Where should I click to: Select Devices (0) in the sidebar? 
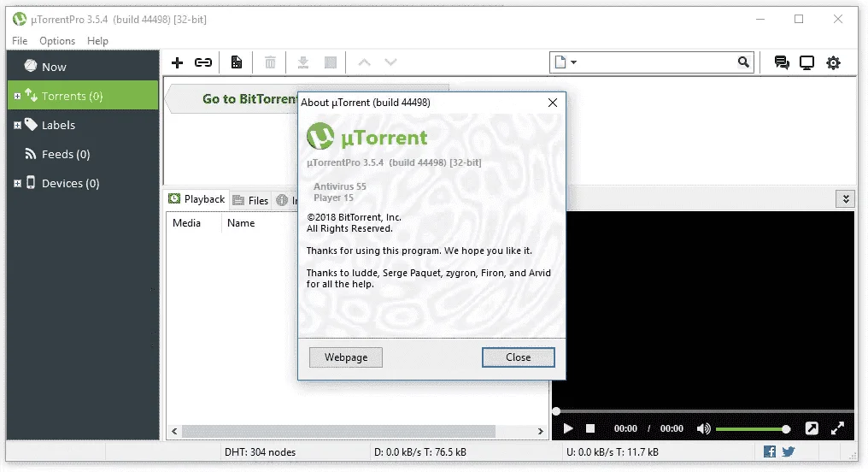(83, 183)
